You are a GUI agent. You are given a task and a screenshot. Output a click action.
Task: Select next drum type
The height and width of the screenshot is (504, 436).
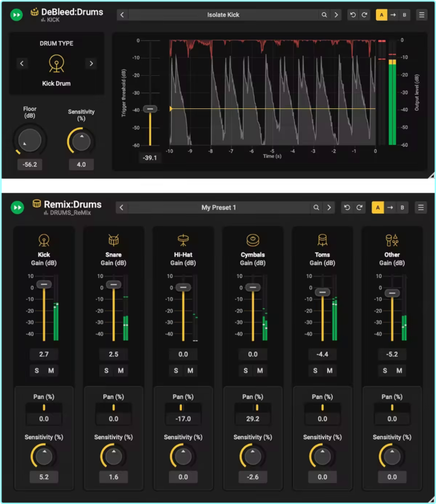(x=91, y=64)
